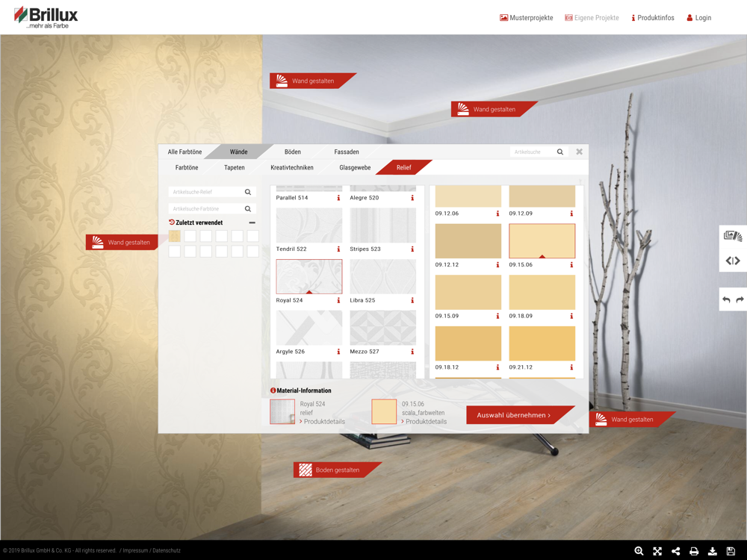Click the info icon for Royal 524
The width and height of the screenshot is (747, 560).
coord(338,300)
